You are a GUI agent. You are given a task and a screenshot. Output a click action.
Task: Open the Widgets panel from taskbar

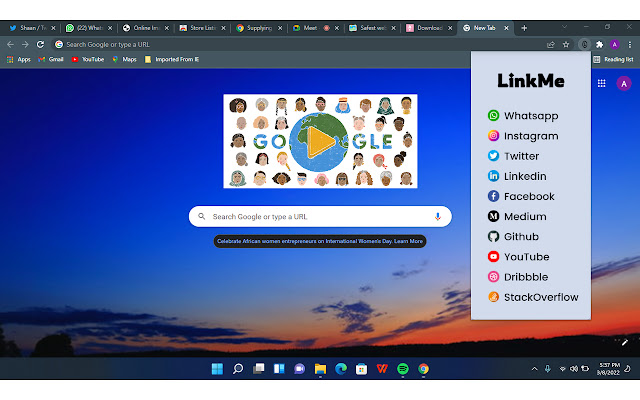[x=279, y=369]
